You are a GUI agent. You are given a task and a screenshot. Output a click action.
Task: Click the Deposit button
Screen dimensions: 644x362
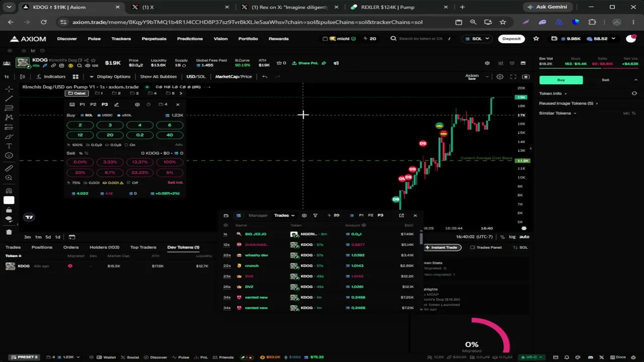click(511, 39)
